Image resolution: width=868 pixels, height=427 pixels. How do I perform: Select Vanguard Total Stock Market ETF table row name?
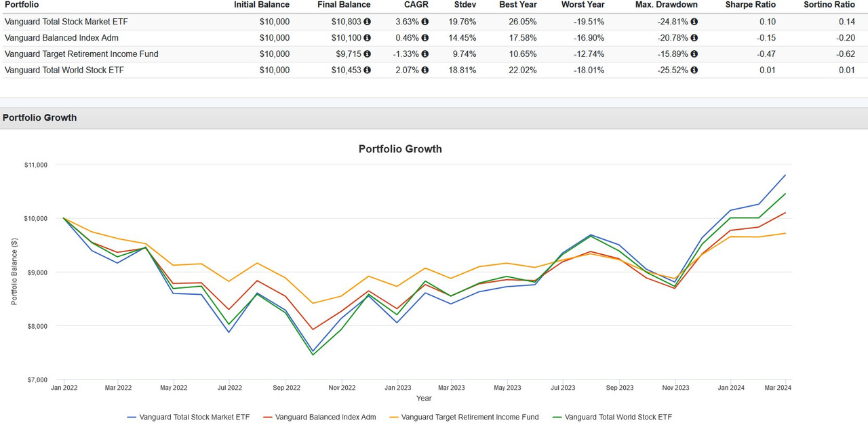[x=66, y=22]
